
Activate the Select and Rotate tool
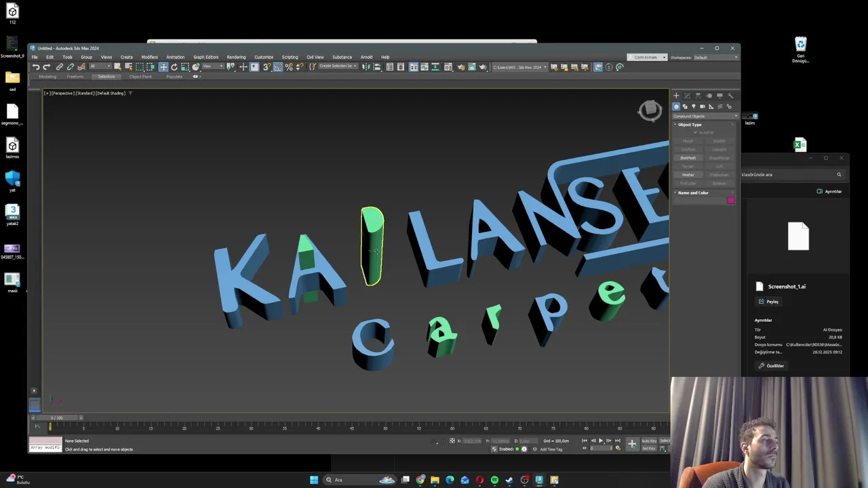click(x=174, y=66)
